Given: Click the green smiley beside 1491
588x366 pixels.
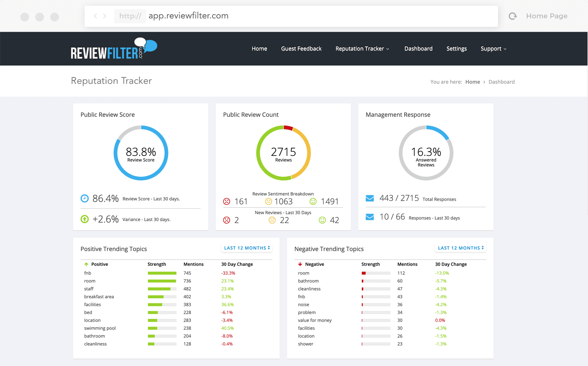Looking at the screenshot, I should coord(313,201).
